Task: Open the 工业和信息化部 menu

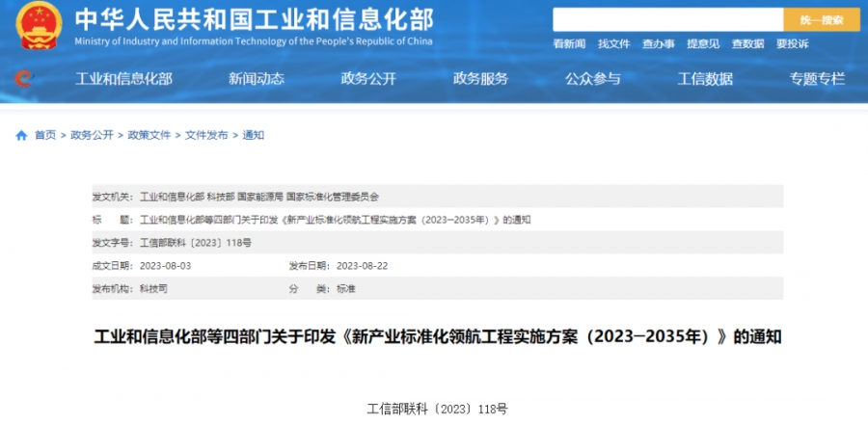Action: coord(123,79)
